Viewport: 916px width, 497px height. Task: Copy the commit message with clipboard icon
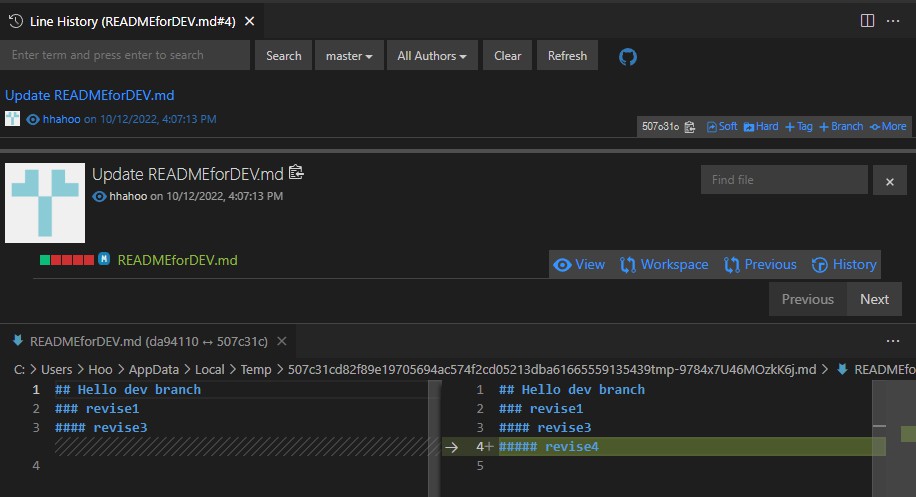click(296, 172)
